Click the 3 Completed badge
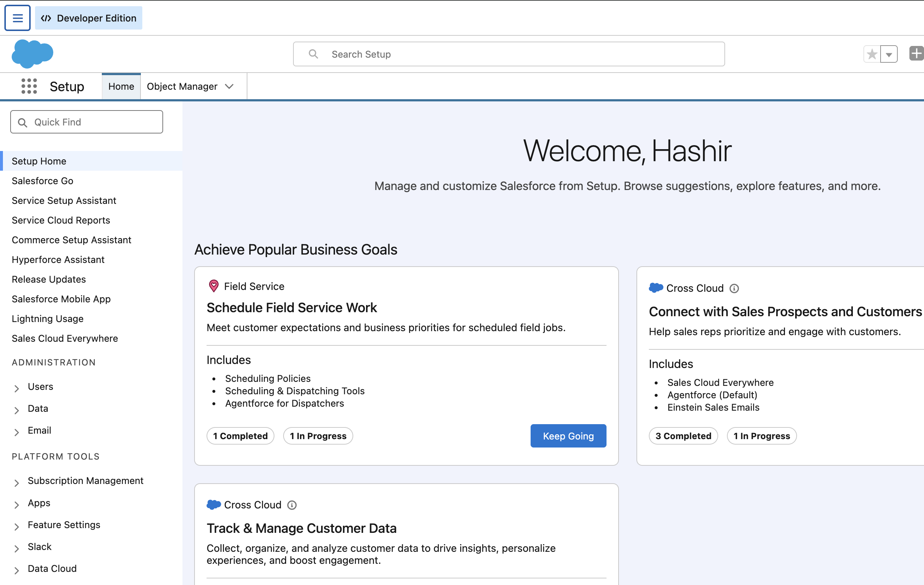Screen dimensions: 924x585 (x=684, y=436)
